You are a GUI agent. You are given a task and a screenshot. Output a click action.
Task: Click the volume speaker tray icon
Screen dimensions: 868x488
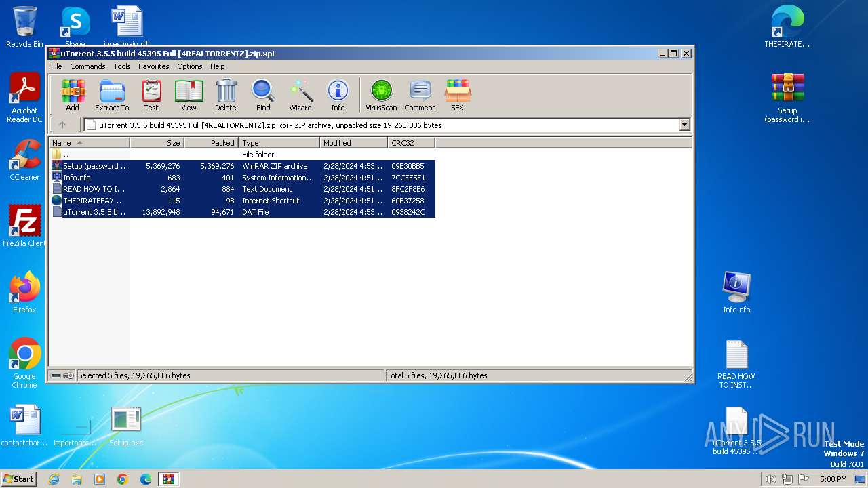tap(770, 479)
